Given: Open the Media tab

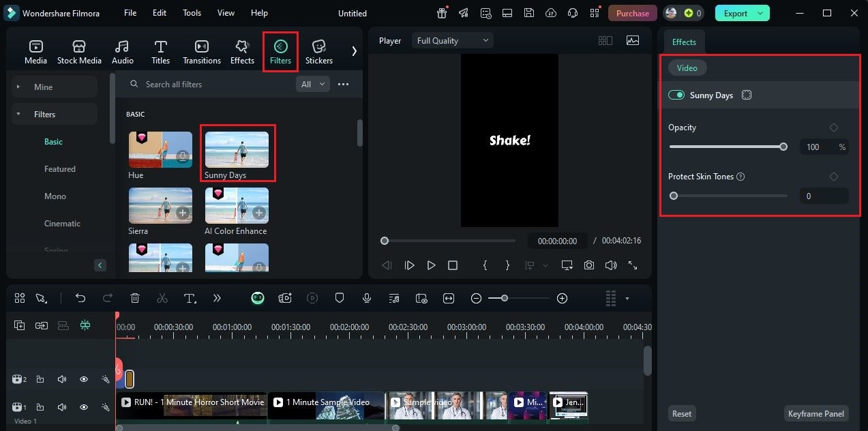Looking at the screenshot, I should pyautogui.click(x=35, y=52).
